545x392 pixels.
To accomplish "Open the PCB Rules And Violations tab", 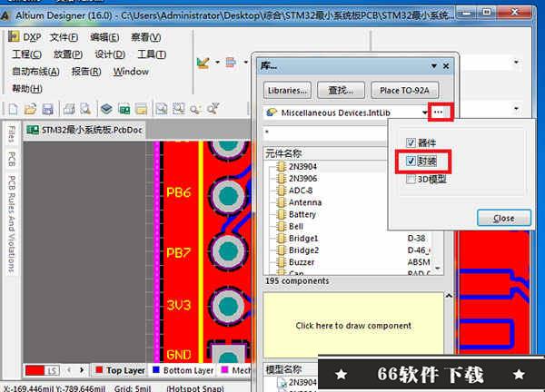I will click(12, 224).
